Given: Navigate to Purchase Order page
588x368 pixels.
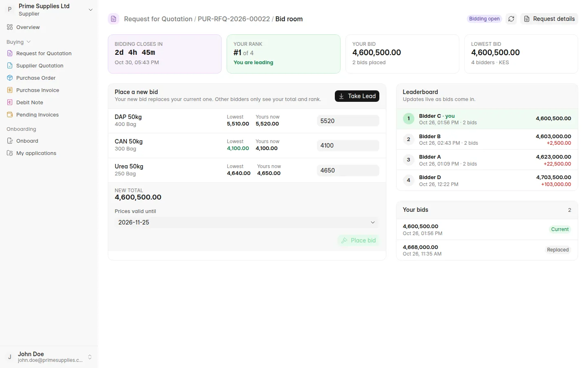Looking at the screenshot, I should click(49, 78).
